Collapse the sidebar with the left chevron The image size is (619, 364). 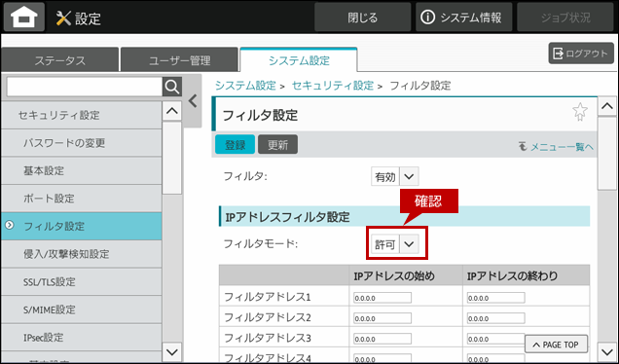coord(193,101)
